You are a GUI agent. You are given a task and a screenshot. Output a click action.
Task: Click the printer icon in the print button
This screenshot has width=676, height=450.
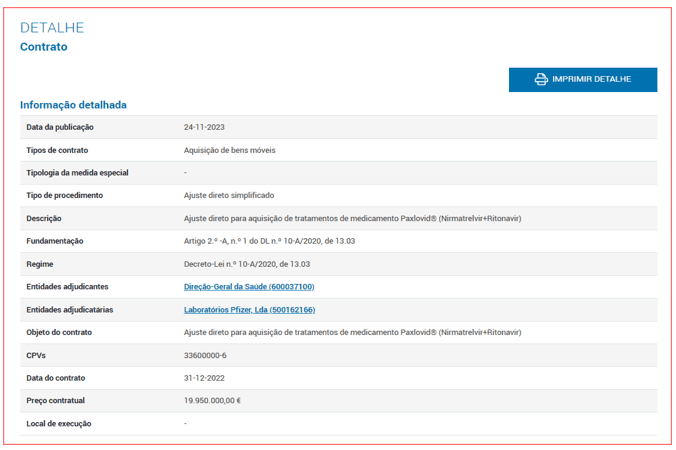(541, 80)
